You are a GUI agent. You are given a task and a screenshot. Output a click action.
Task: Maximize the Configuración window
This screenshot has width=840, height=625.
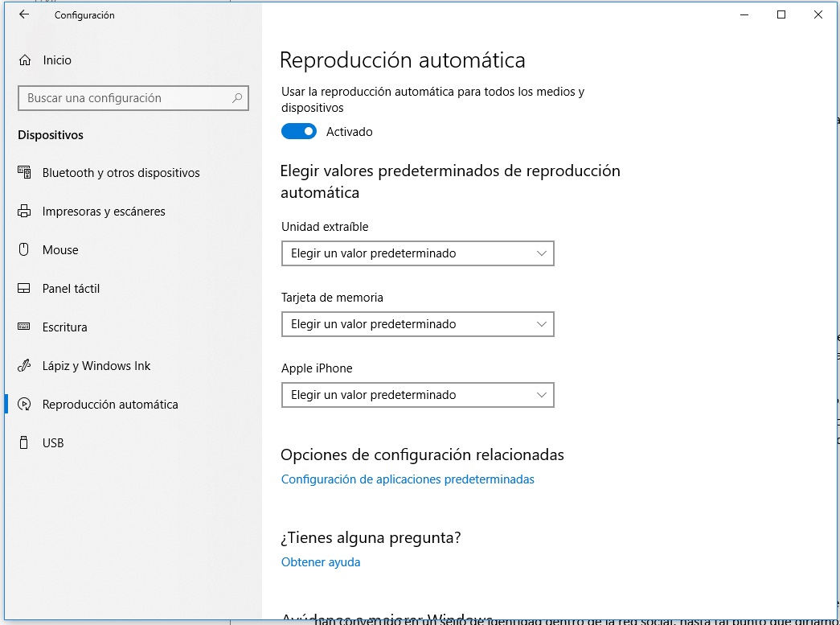tap(781, 14)
